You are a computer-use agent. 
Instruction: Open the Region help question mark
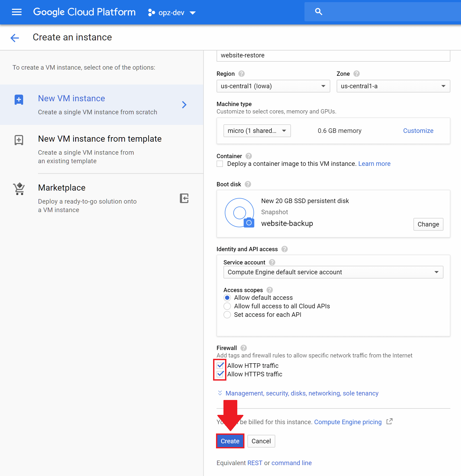coord(242,74)
